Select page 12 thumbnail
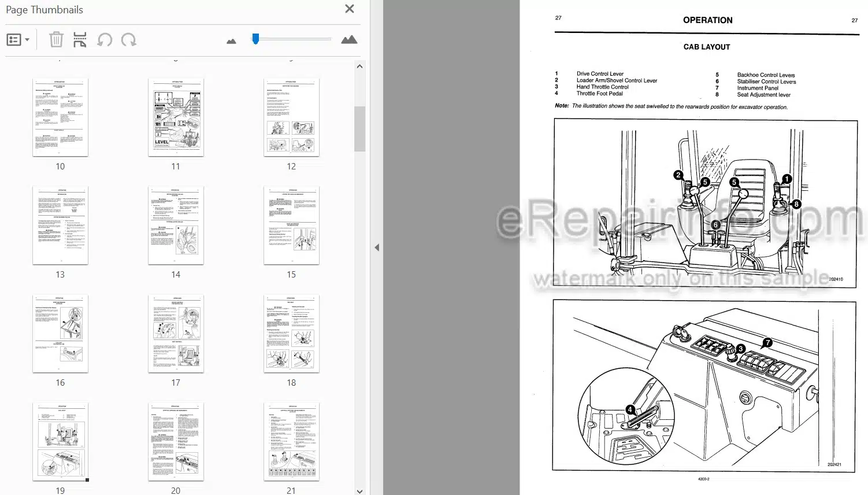The image size is (868, 495). pyautogui.click(x=291, y=117)
